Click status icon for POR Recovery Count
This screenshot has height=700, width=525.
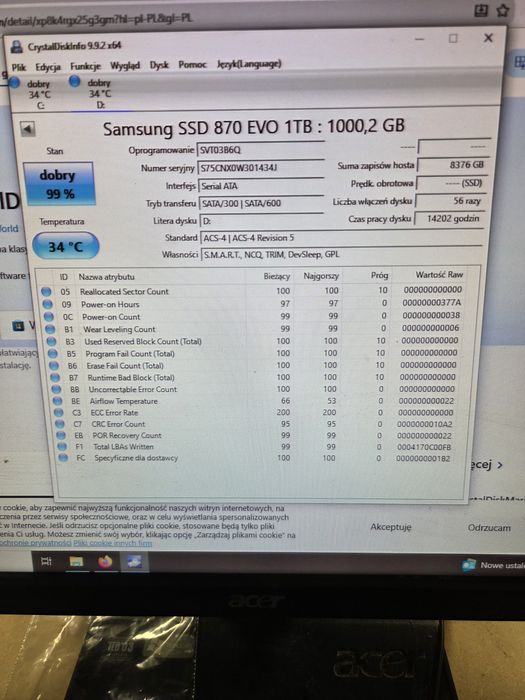point(61,435)
